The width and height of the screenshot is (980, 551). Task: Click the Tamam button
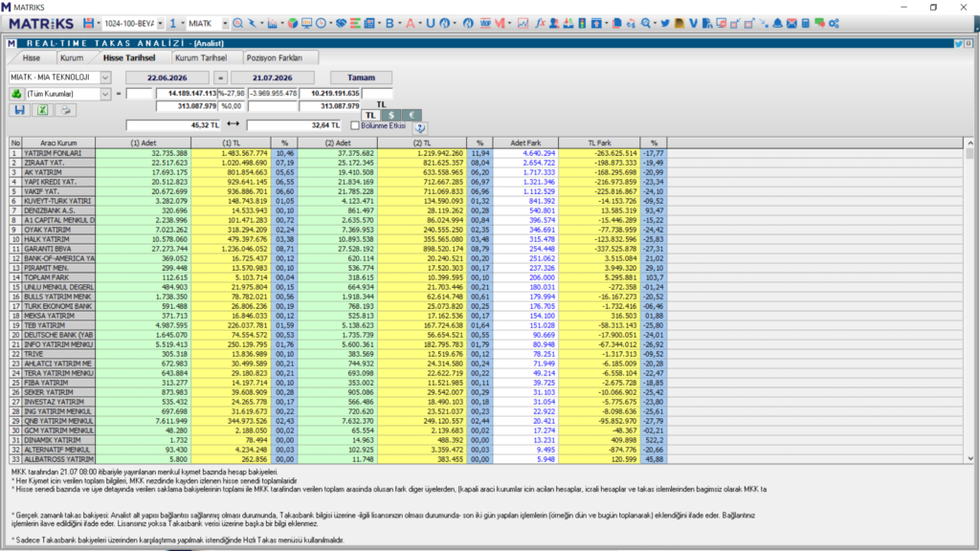pos(361,77)
